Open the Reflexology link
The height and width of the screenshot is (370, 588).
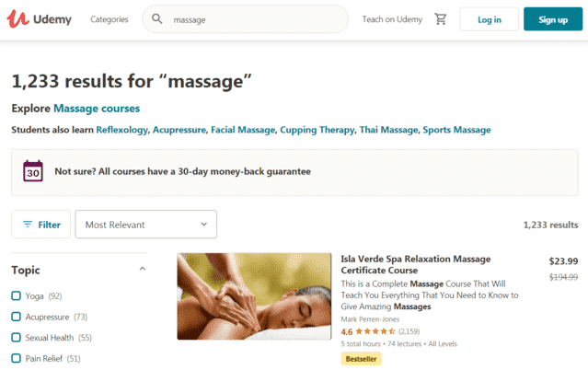click(x=121, y=130)
